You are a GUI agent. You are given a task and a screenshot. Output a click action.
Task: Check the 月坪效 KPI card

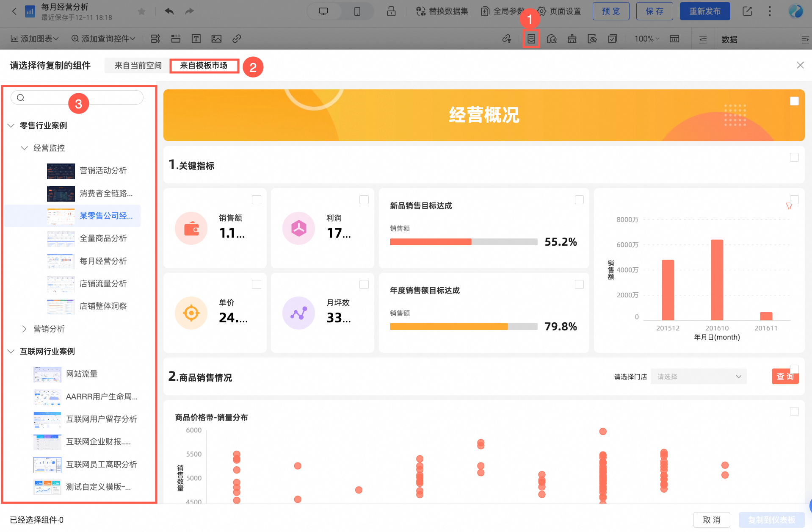pos(364,284)
